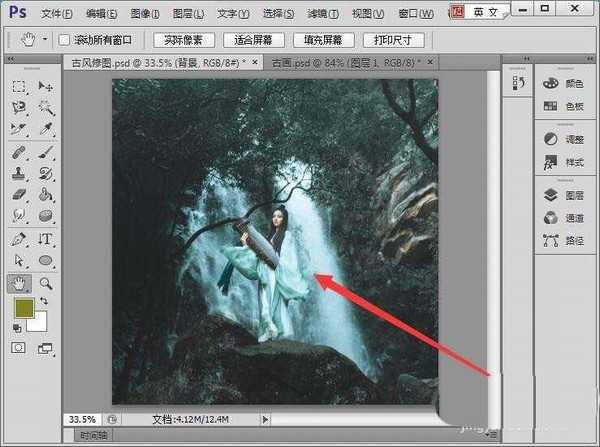Select the Hand tool in the toolbox
This screenshot has height=447, width=600.
click(x=19, y=284)
